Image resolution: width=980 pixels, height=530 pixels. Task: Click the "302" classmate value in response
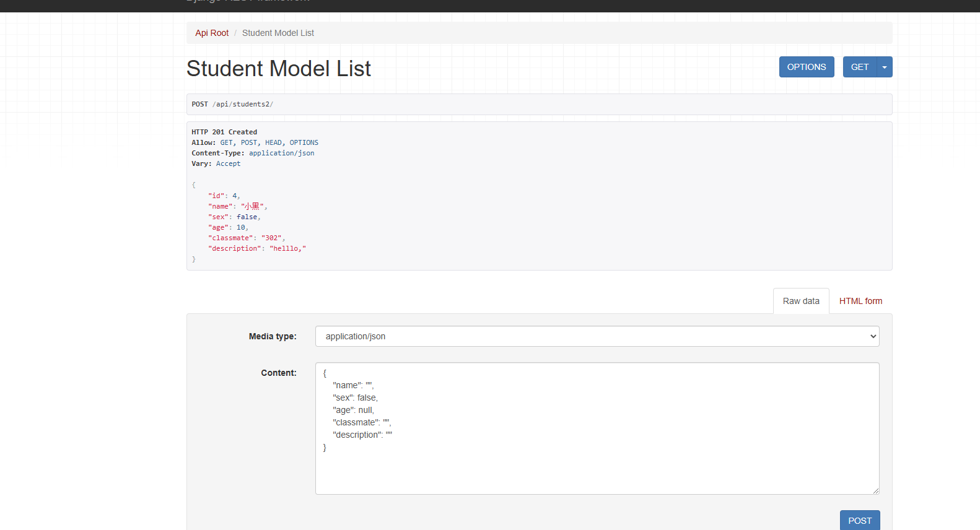coord(271,238)
